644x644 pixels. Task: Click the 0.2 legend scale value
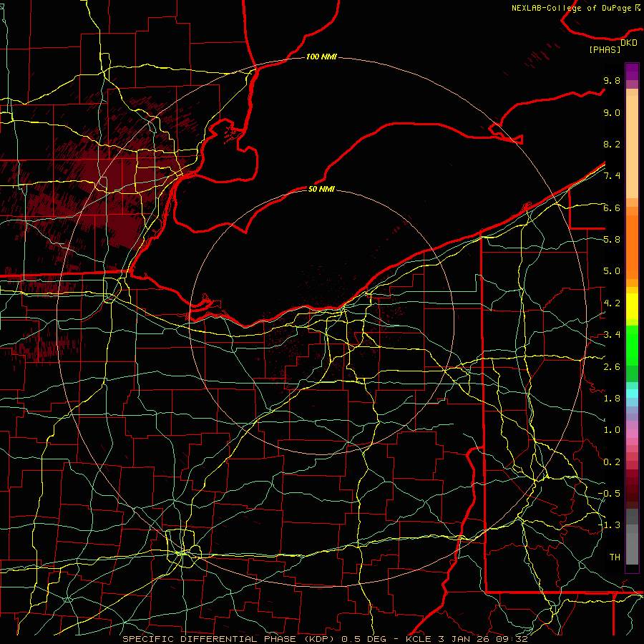612,462
